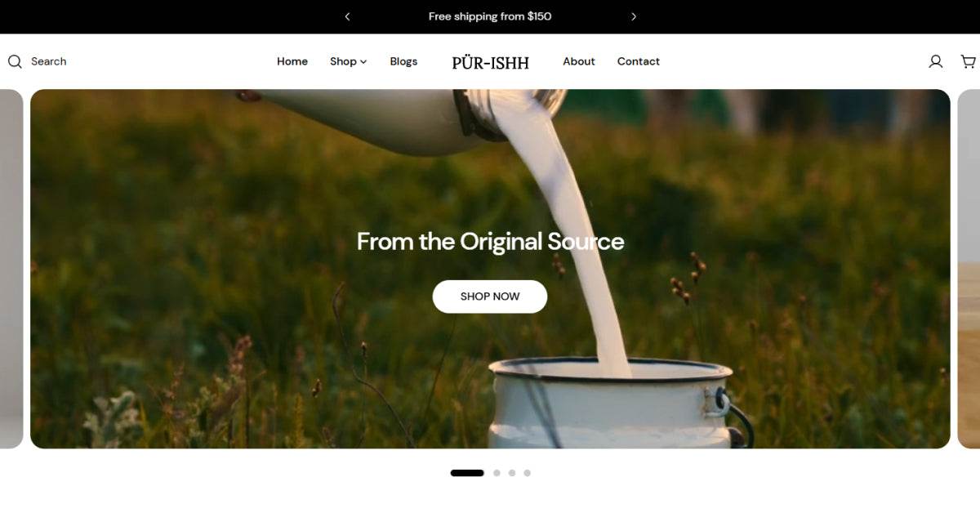Viewport: 980px width, 513px height.
Task: Select the first active slide indicator
Action: [467, 473]
